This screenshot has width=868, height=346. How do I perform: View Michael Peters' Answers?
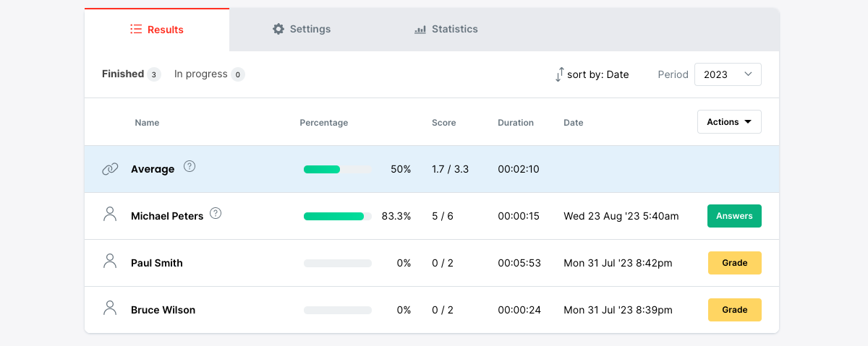click(x=734, y=216)
